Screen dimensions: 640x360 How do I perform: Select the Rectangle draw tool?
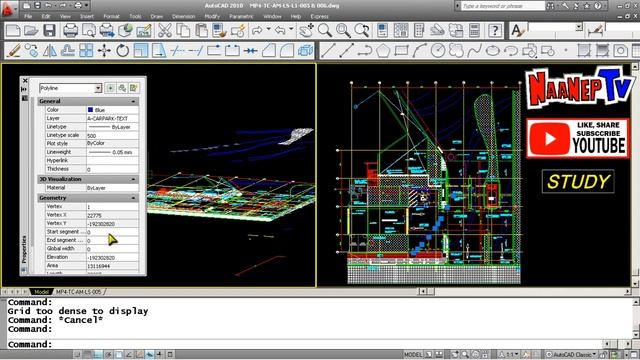[401, 51]
